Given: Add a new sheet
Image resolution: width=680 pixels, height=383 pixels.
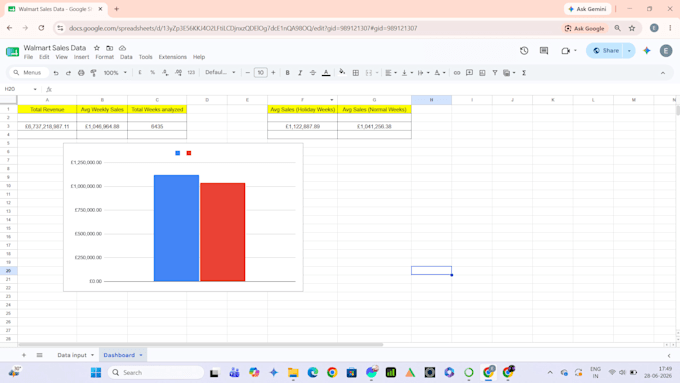Looking at the screenshot, I should [x=24, y=355].
